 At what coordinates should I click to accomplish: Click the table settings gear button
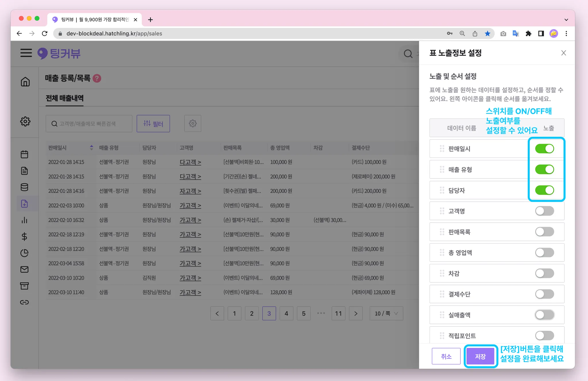[193, 124]
